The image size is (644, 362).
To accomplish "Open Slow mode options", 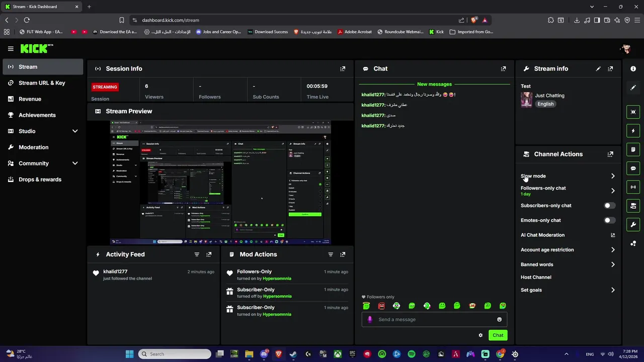I will click(568, 176).
